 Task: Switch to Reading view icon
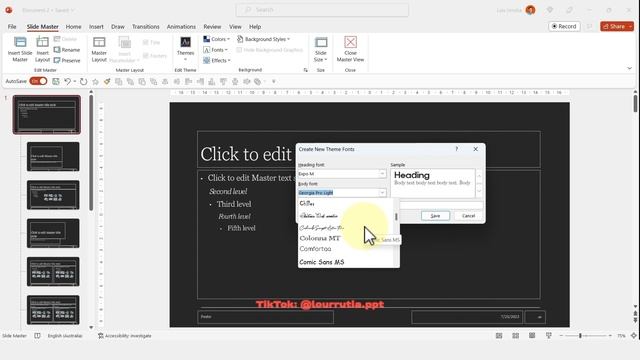point(532,336)
